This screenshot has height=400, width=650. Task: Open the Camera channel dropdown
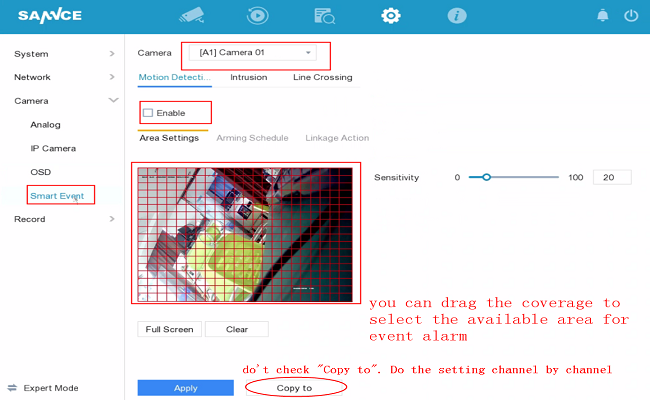(x=252, y=53)
